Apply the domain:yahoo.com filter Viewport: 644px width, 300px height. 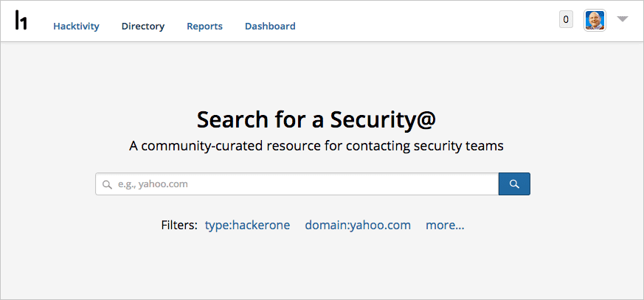pos(358,226)
